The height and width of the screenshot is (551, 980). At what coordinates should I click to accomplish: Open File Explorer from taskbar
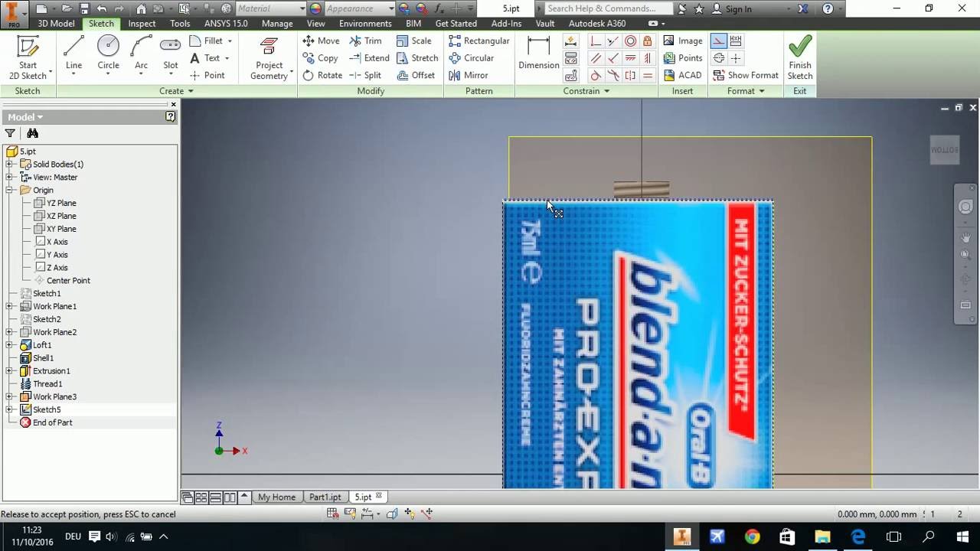point(822,536)
